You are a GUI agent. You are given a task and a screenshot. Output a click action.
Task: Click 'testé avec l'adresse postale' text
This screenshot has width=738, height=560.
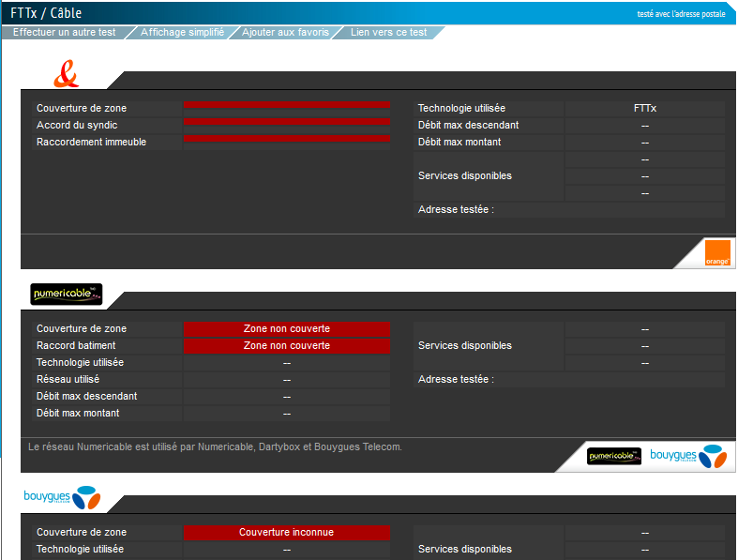click(x=681, y=14)
